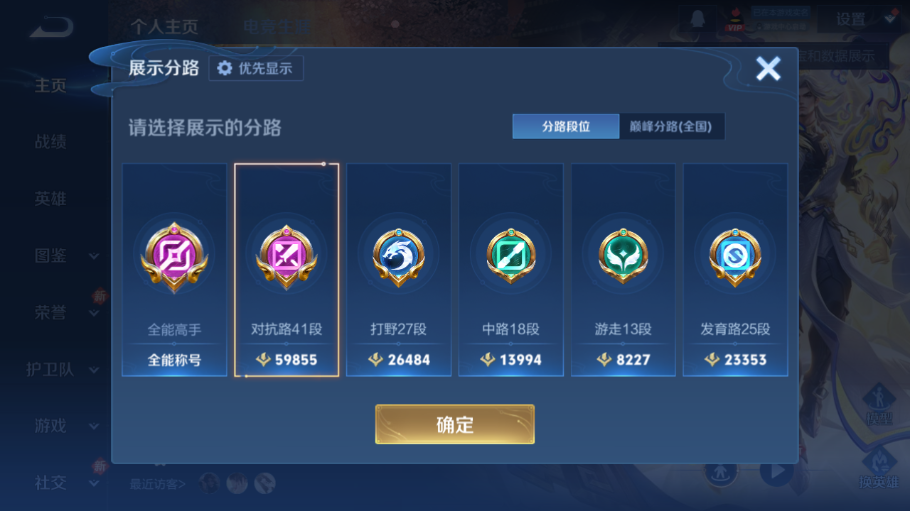The image size is (910, 511).
Task: Open the 个人主页 tab
Action: pyautogui.click(x=164, y=27)
